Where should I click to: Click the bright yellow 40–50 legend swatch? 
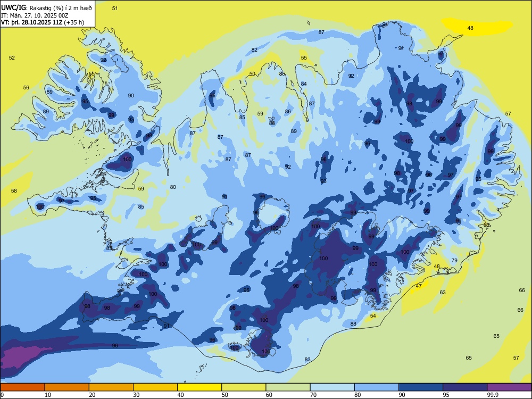[x=199, y=387]
